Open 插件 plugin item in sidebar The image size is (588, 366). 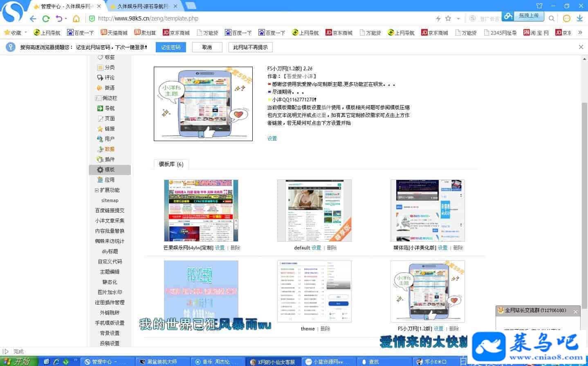point(110,159)
